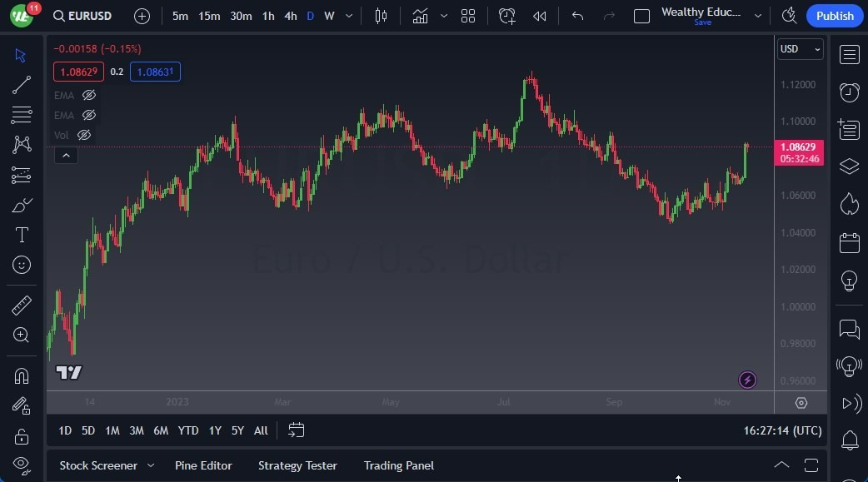Expand the interval dropdown next to W
Screen dimensions: 868x482
coord(347,15)
